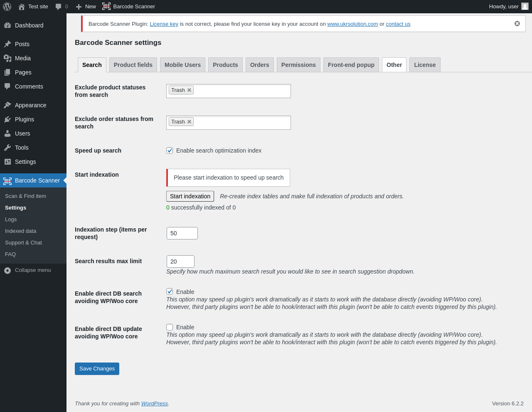Click the Collapse menu arrow icon

[7, 270]
